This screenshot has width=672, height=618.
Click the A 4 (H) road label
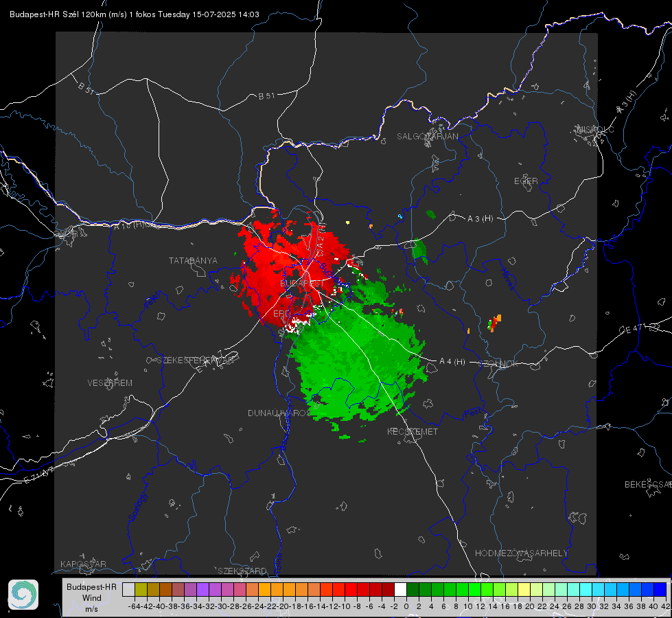click(452, 362)
